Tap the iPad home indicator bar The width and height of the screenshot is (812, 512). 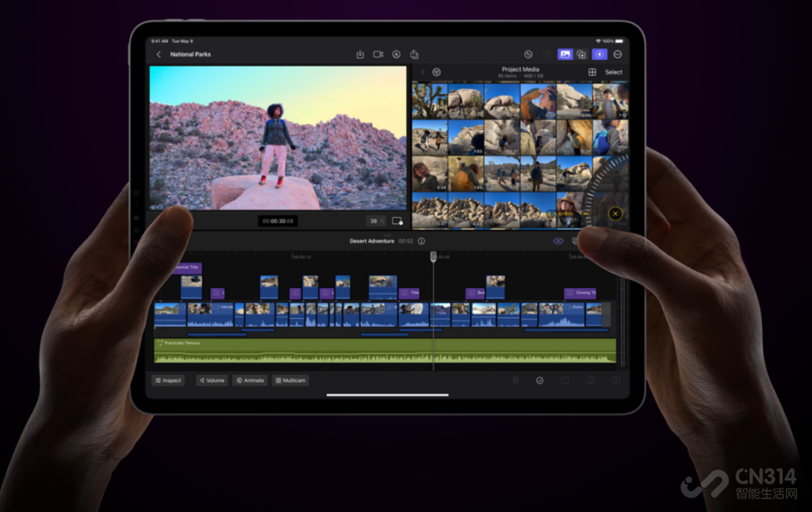point(387,395)
